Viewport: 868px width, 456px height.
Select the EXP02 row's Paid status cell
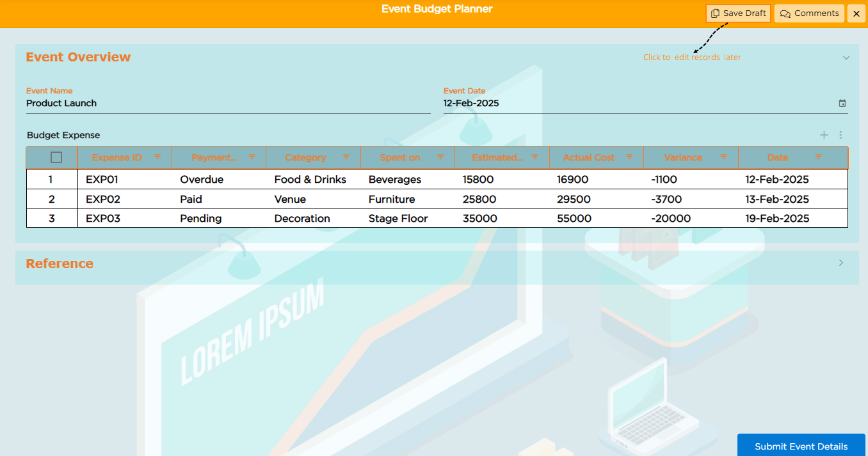(191, 199)
